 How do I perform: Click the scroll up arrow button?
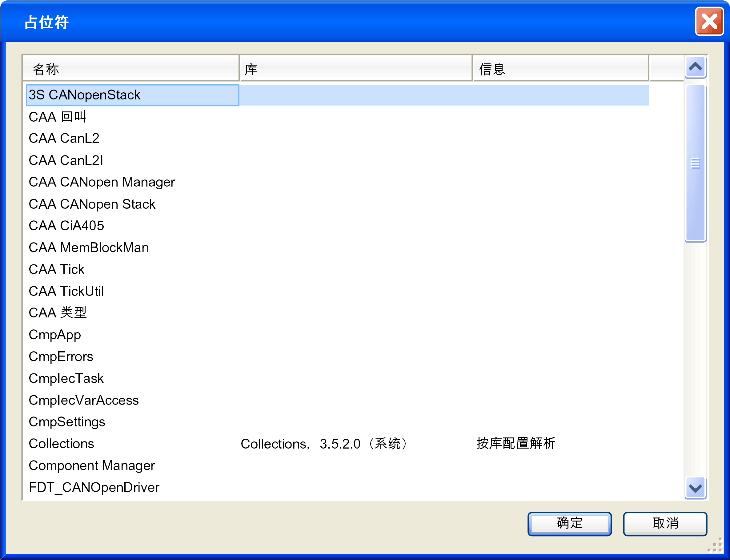coord(695,67)
